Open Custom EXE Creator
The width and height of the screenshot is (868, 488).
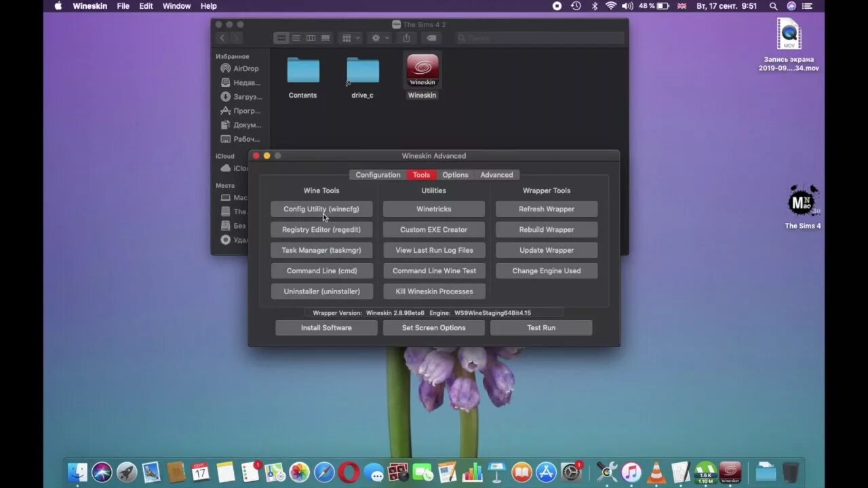[x=434, y=230]
